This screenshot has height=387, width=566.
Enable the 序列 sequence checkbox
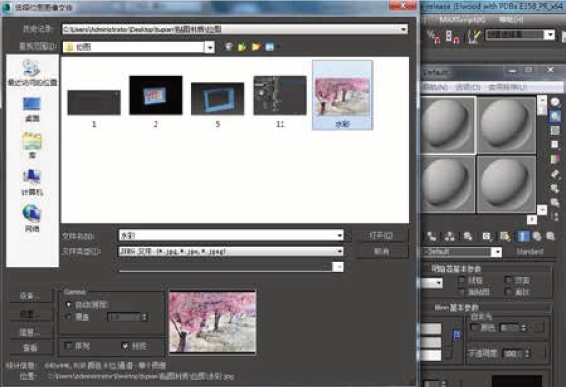pyautogui.click(x=69, y=346)
